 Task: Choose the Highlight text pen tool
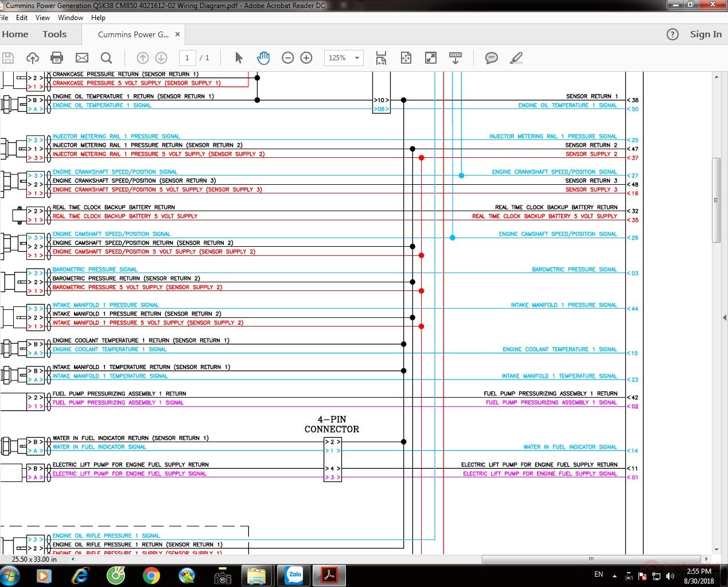(x=516, y=58)
